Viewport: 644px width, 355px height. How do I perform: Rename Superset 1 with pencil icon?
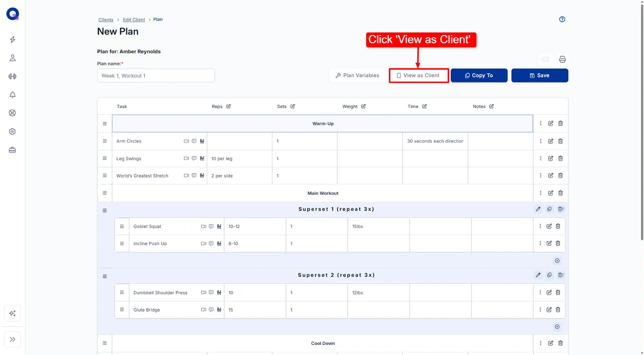pyautogui.click(x=538, y=209)
